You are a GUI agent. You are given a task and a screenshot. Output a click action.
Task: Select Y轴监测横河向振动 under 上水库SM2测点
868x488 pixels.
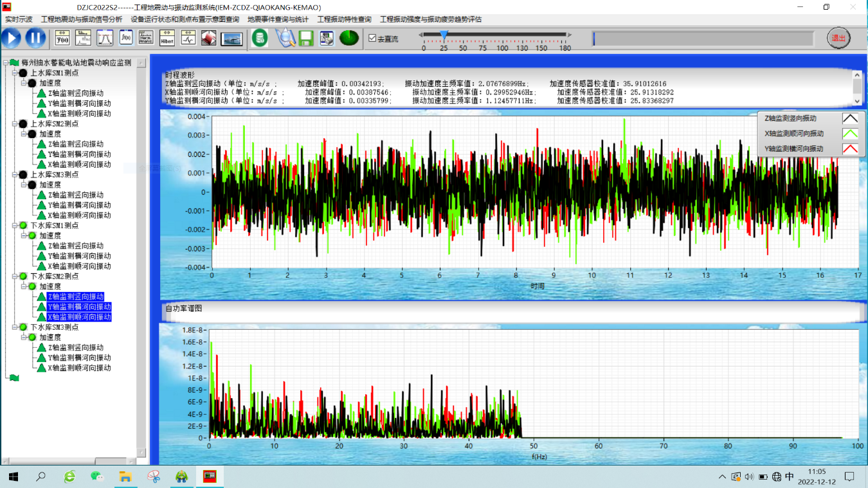pyautogui.click(x=79, y=154)
